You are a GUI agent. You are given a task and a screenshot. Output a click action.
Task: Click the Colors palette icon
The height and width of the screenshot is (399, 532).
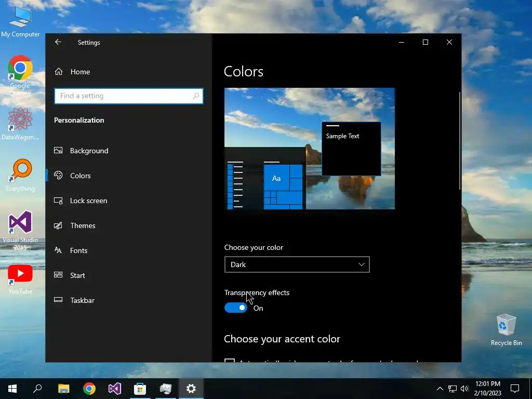pyautogui.click(x=58, y=175)
